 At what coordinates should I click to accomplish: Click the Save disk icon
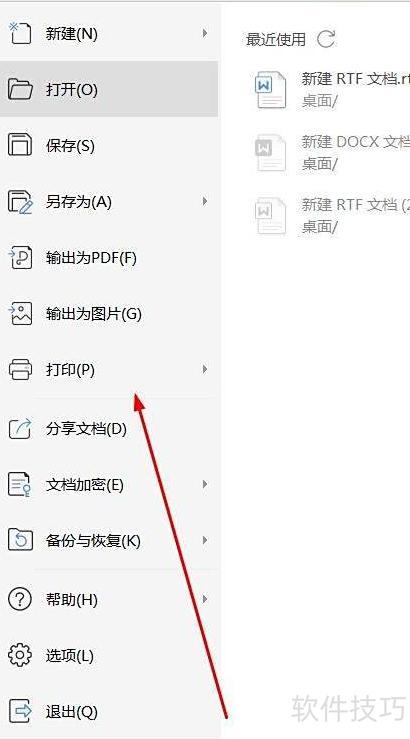coord(20,145)
